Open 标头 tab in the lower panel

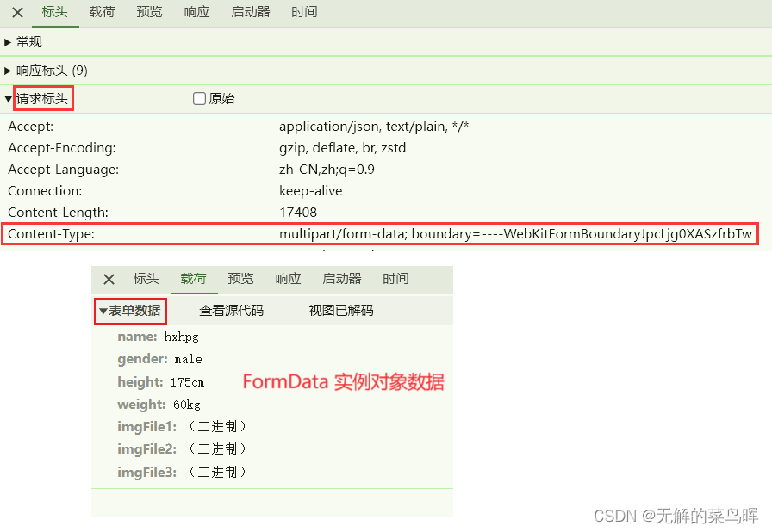(x=146, y=279)
